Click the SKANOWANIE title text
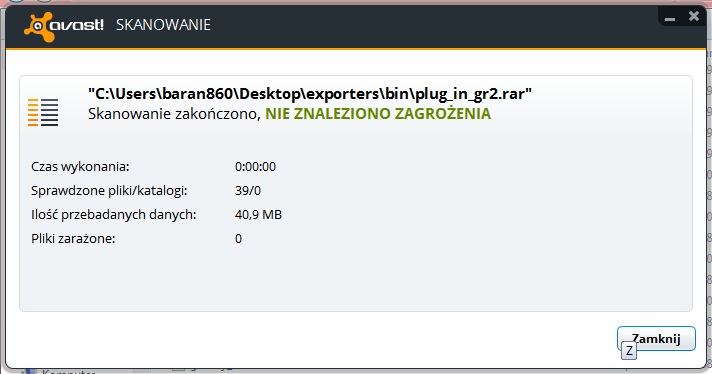Screen dimensions: 712x374 163,25
